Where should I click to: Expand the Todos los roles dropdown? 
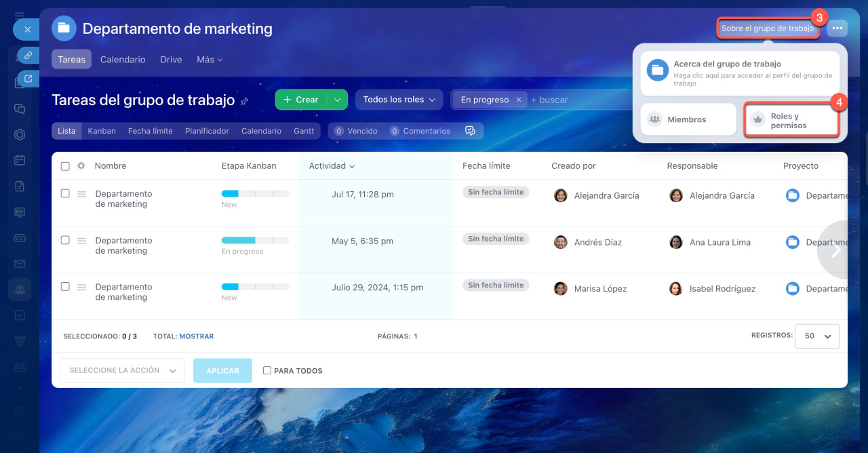pyautogui.click(x=399, y=100)
